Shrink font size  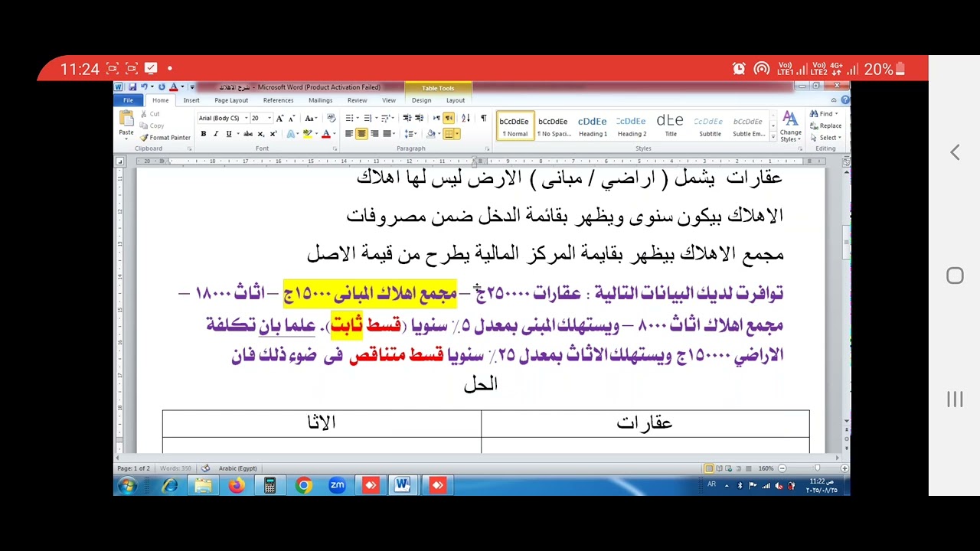tap(292, 118)
